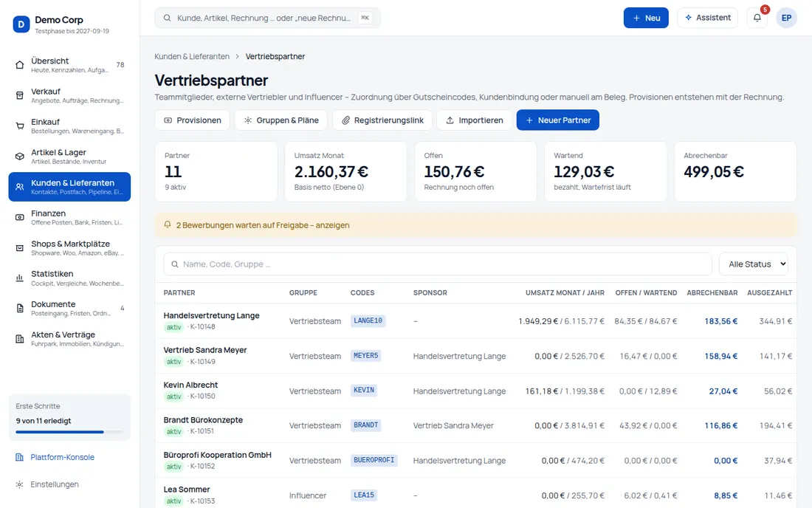Select Dokumente in the sidebar
This screenshot has height=508, width=812.
tap(69, 309)
